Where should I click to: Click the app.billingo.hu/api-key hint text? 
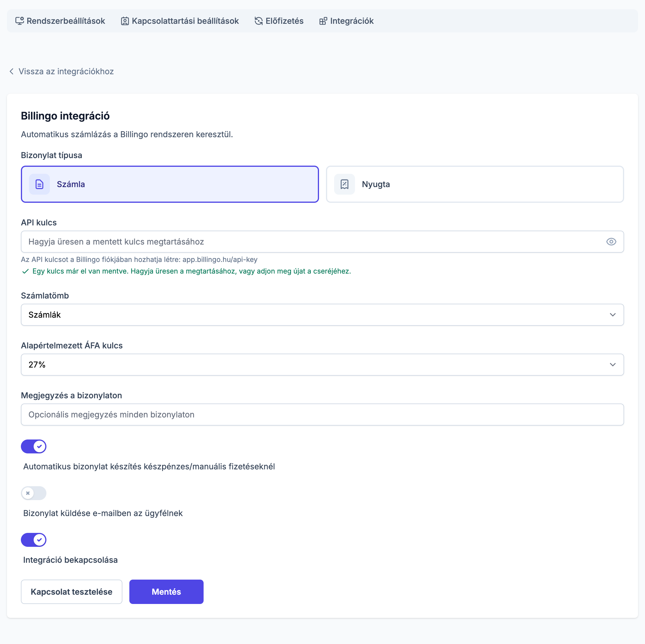click(220, 260)
